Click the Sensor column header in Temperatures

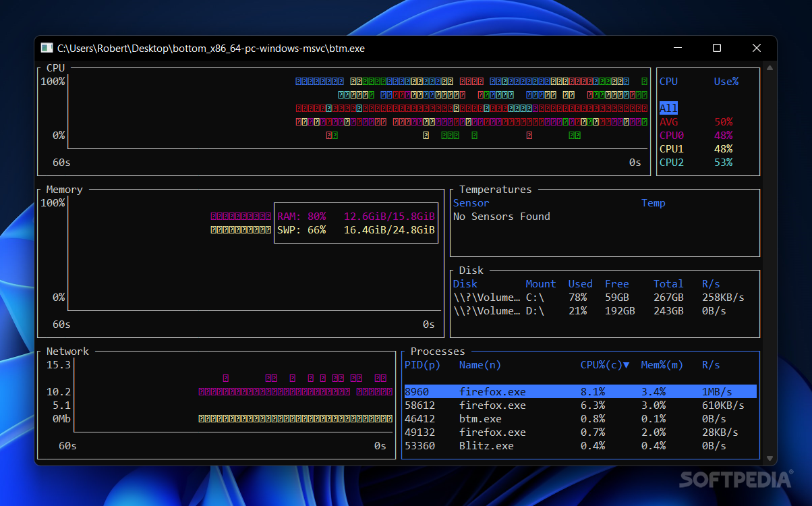[x=471, y=203]
